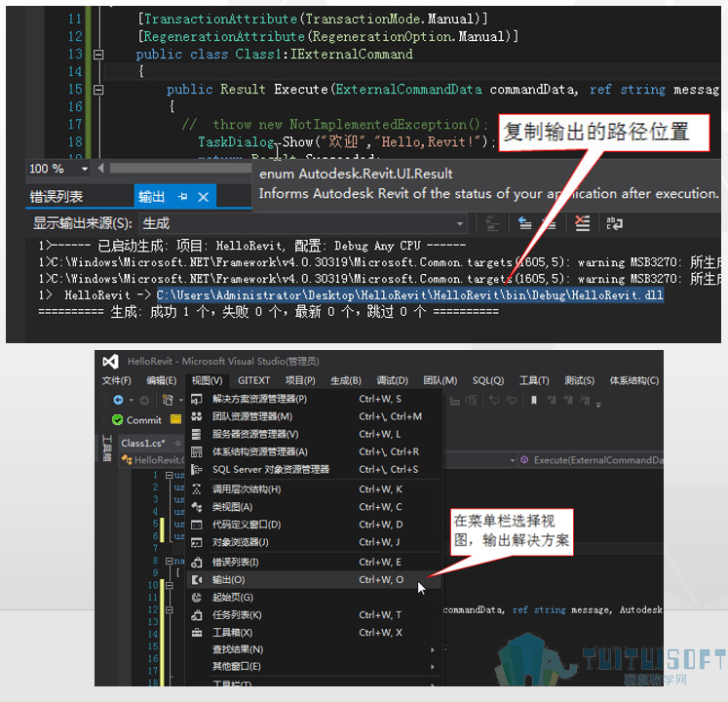This screenshot has width=728, height=702.
Task: Toggle word wrap icon in output toolbar
Action: 614,224
